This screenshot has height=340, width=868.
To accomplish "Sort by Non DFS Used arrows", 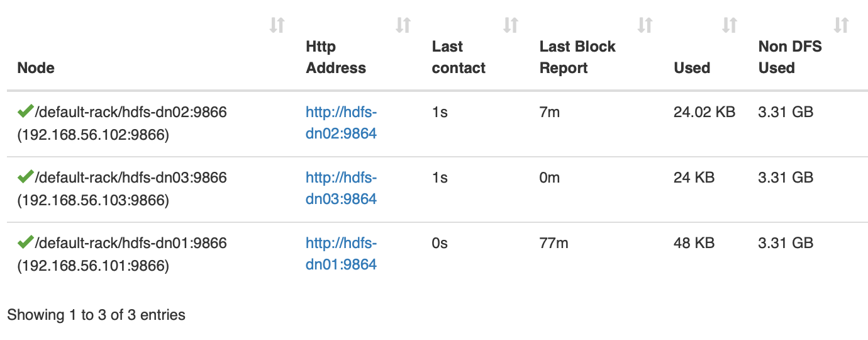I will pyautogui.click(x=841, y=25).
